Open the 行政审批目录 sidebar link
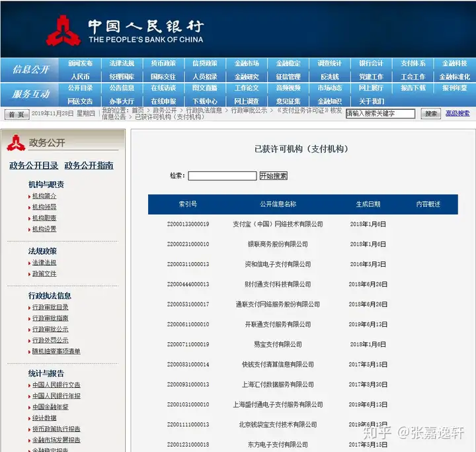The height and width of the screenshot is (452, 476). [x=50, y=307]
